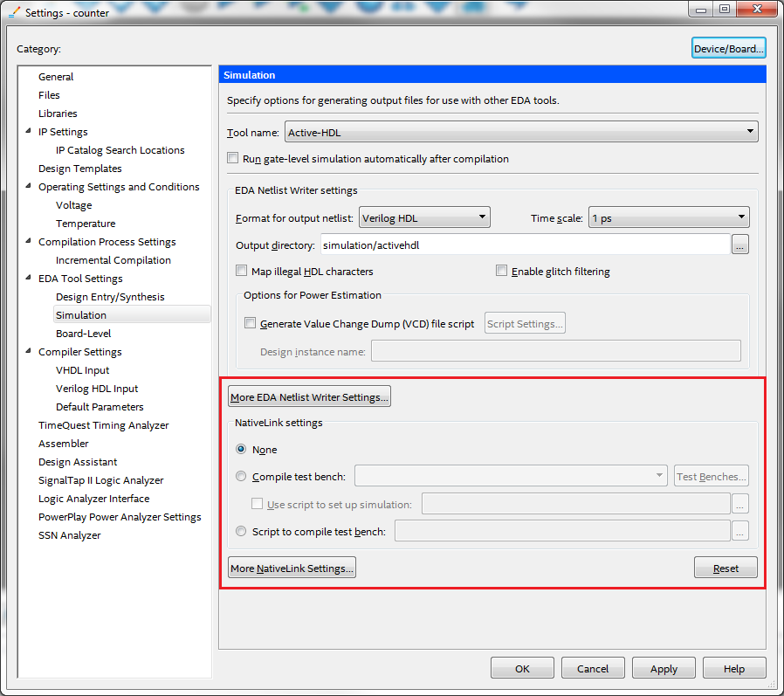
Task: Click the Compiler Settings label
Action: pos(80,352)
